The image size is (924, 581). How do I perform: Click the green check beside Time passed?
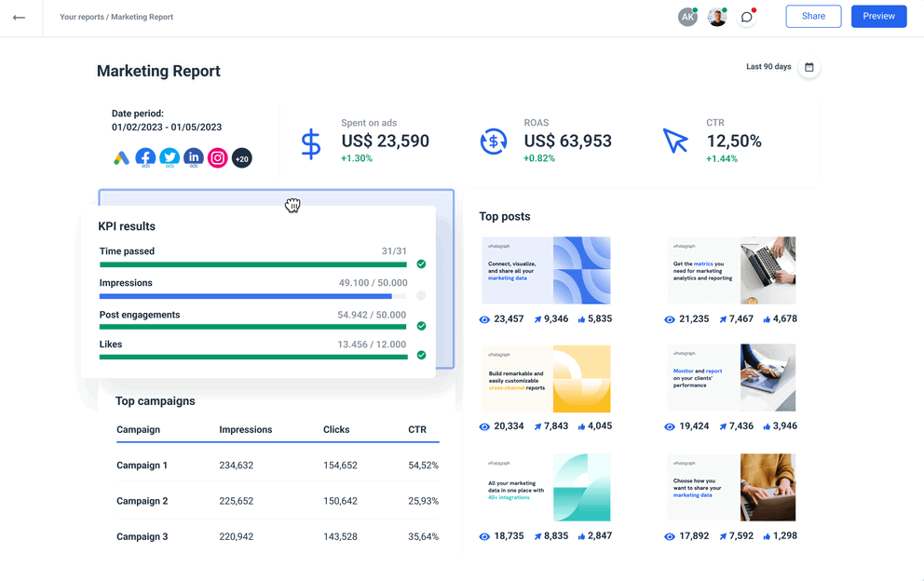click(421, 264)
